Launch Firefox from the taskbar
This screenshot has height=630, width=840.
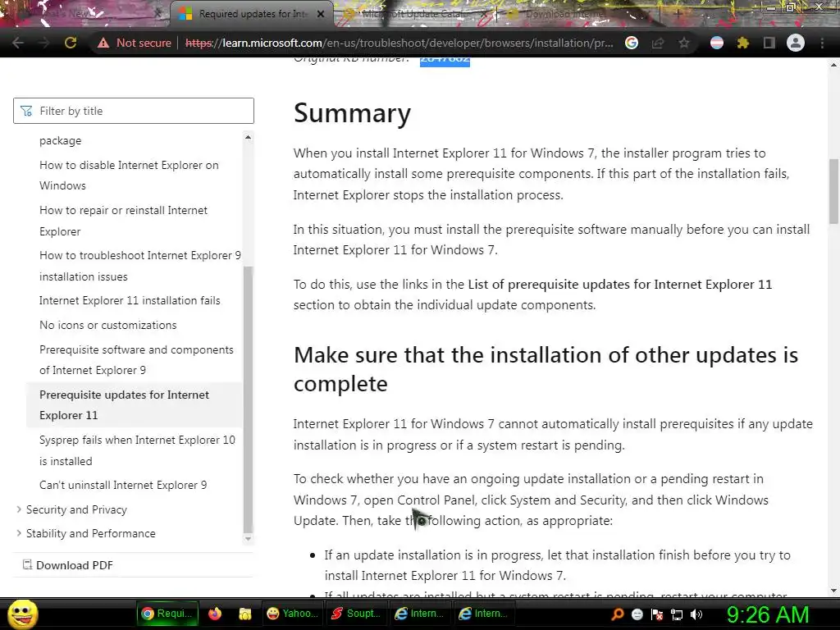[215, 614]
